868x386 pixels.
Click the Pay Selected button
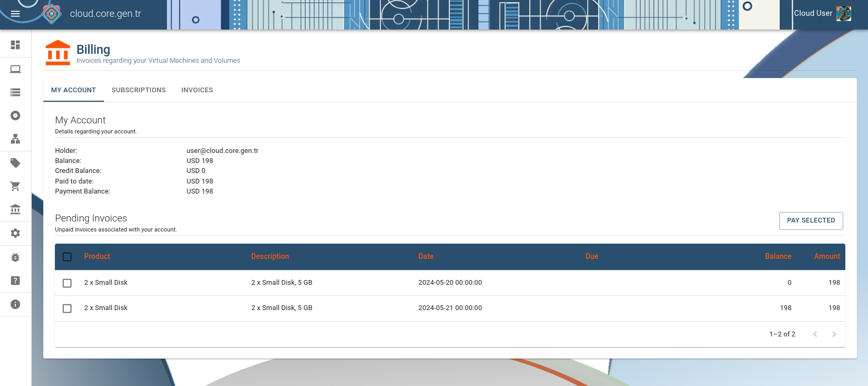811,221
